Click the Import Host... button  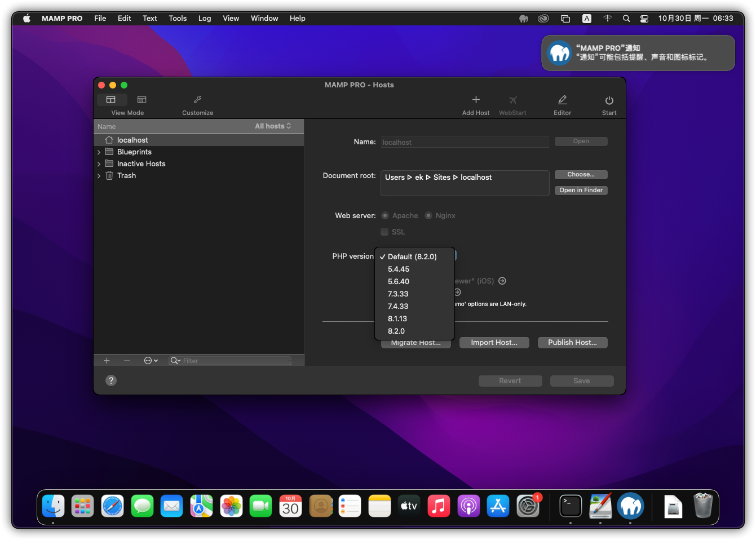[494, 343]
